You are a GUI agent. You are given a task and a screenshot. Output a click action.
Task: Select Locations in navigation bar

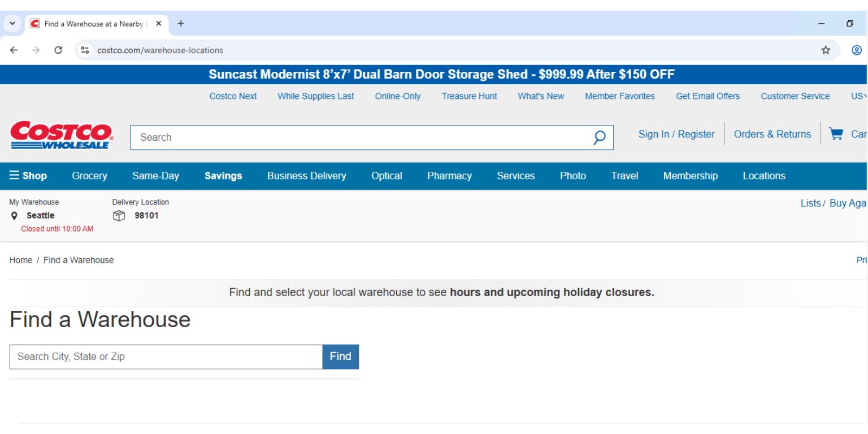click(764, 176)
